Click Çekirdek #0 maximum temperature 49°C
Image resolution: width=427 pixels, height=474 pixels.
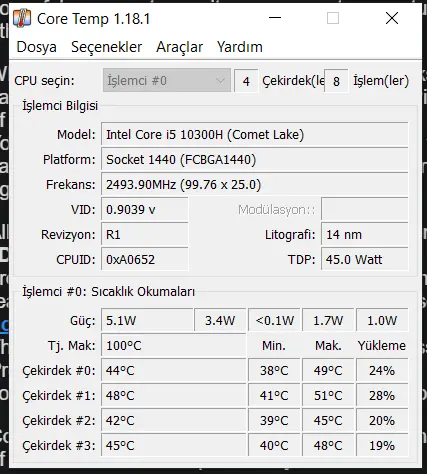pyautogui.click(x=328, y=371)
